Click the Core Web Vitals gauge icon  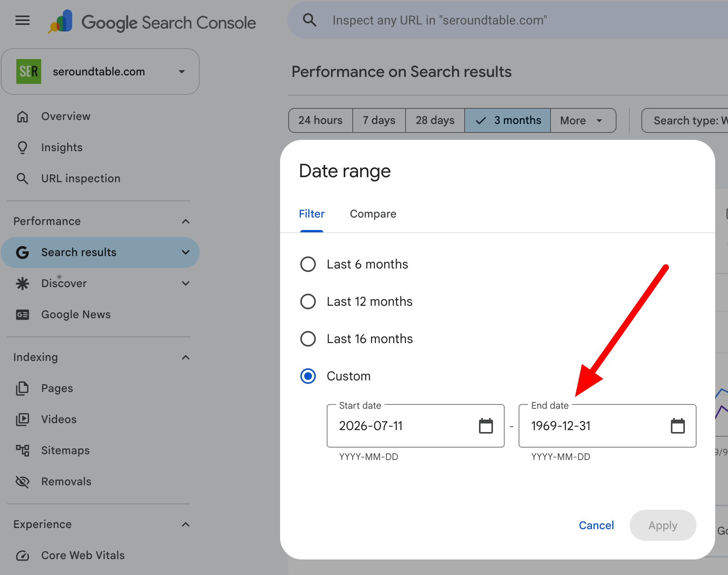coord(23,556)
